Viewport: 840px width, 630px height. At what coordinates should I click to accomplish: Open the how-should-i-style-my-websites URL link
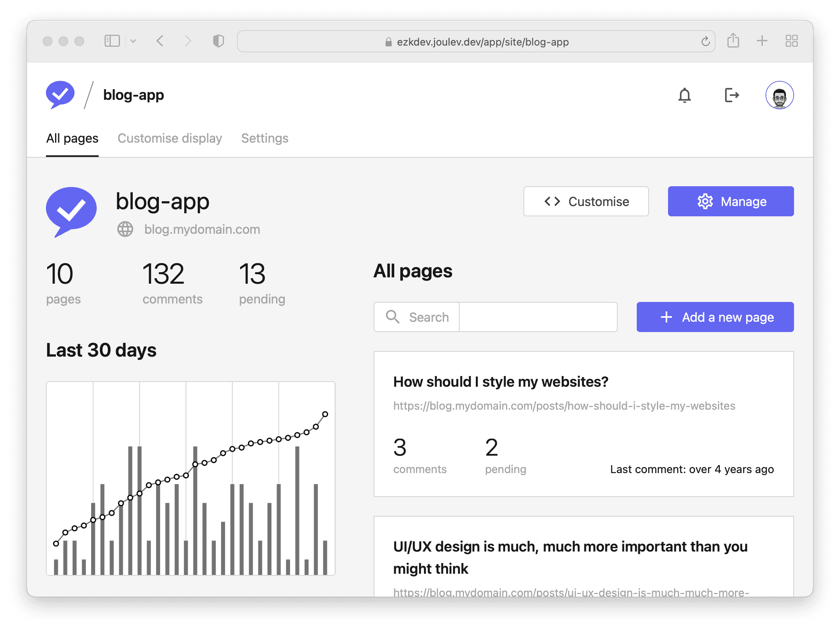click(x=564, y=406)
